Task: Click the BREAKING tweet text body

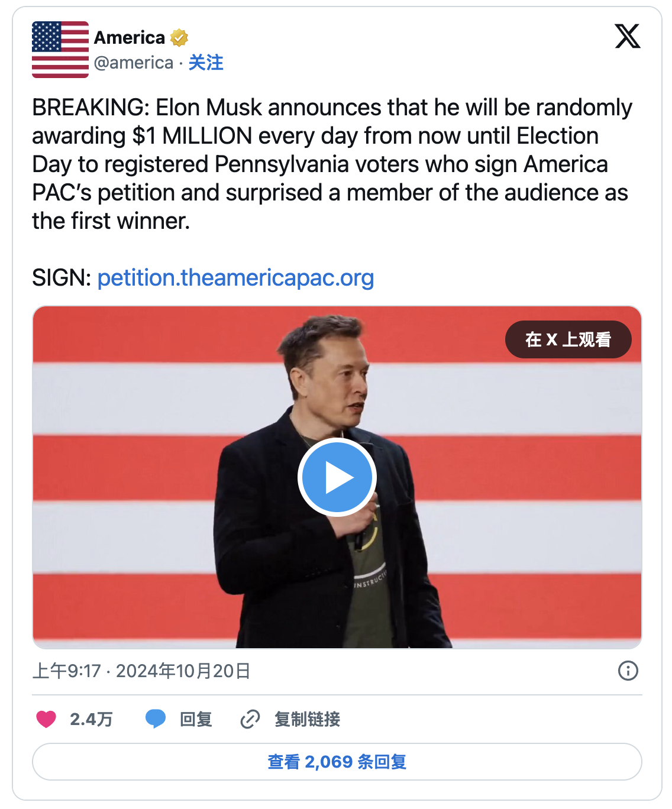Action: coord(331,164)
